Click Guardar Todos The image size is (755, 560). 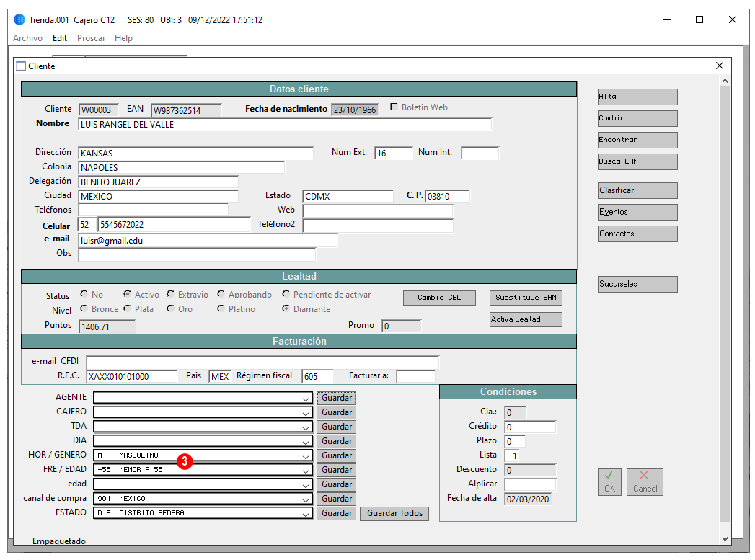[394, 513]
